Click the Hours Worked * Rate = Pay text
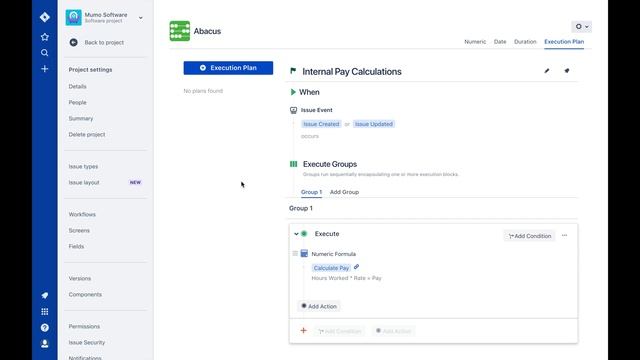640x360 pixels. pyautogui.click(x=347, y=278)
